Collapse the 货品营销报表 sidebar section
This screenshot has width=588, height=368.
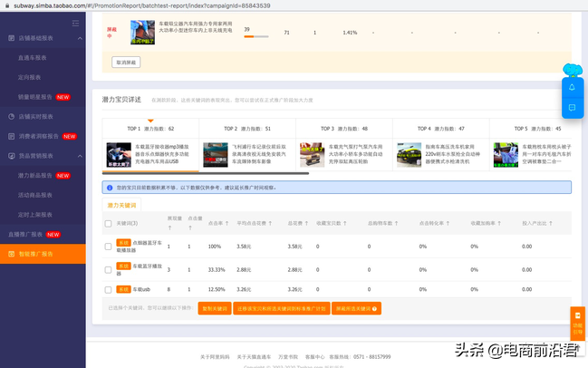pyautogui.click(x=80, y=156)
